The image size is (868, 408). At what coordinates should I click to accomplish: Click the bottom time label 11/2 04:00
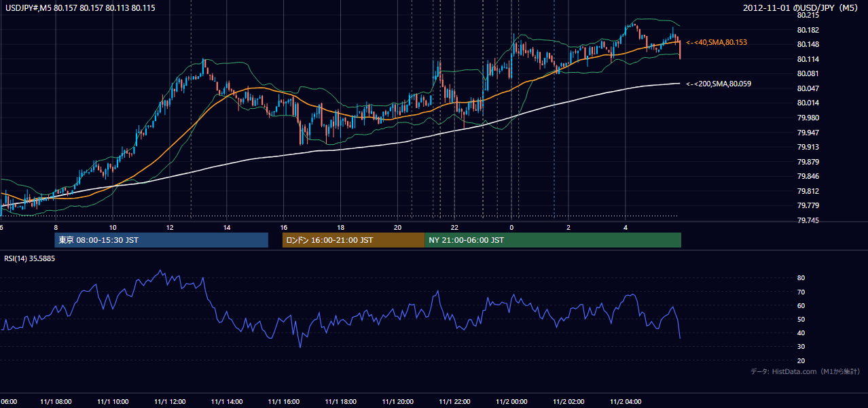pos(626,402)
